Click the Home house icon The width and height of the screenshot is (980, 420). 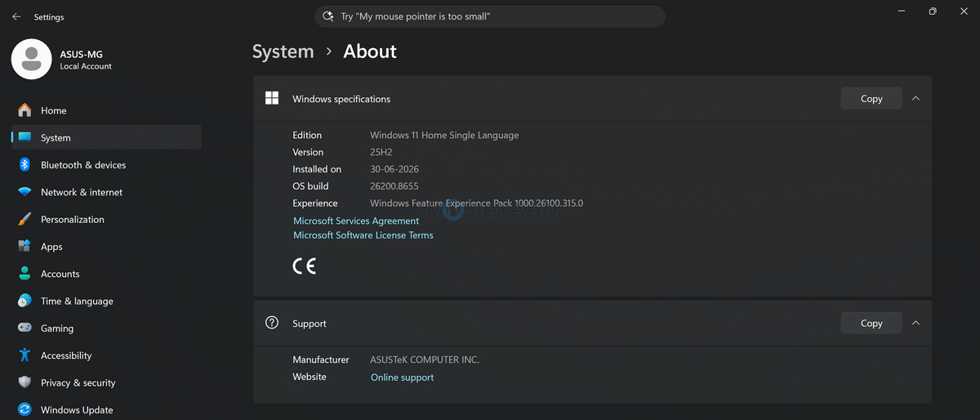point(24,110)
